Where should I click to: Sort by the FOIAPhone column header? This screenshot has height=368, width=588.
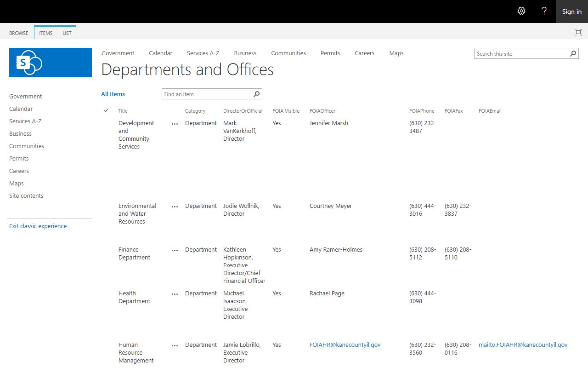pyautogui.click(x=422, y=111)
